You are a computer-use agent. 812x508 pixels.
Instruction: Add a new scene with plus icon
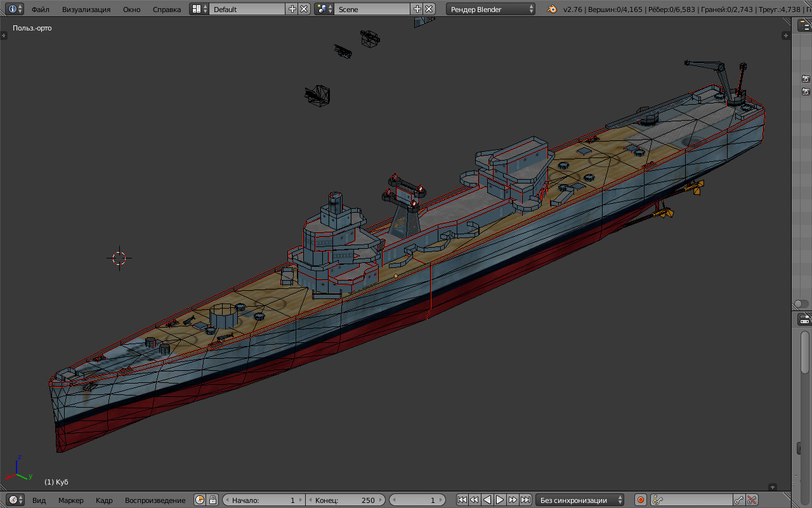tap(417, 9)
